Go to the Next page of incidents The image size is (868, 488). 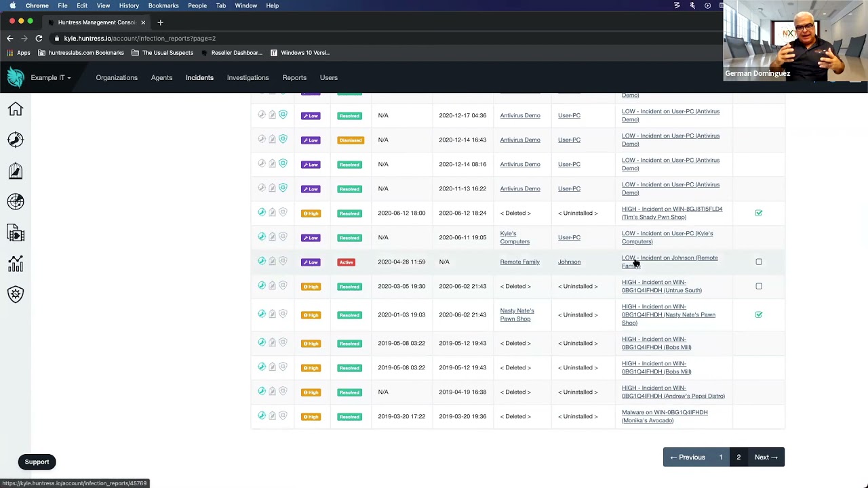click(x=766, y=457)
